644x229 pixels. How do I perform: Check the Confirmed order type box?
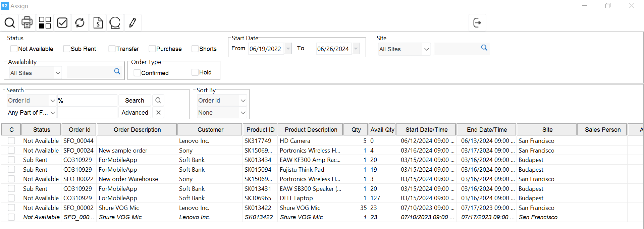tap(137, 73)
